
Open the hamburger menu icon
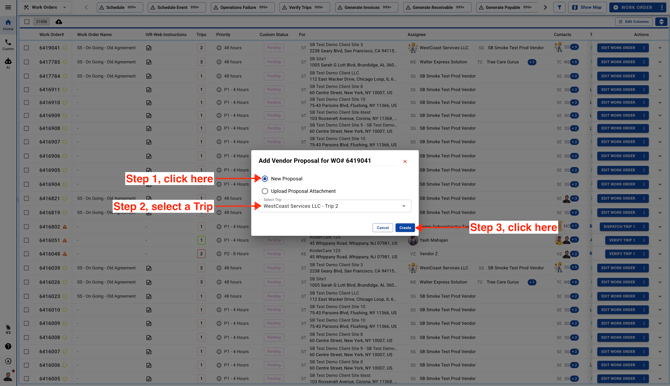tap(8, 7)
